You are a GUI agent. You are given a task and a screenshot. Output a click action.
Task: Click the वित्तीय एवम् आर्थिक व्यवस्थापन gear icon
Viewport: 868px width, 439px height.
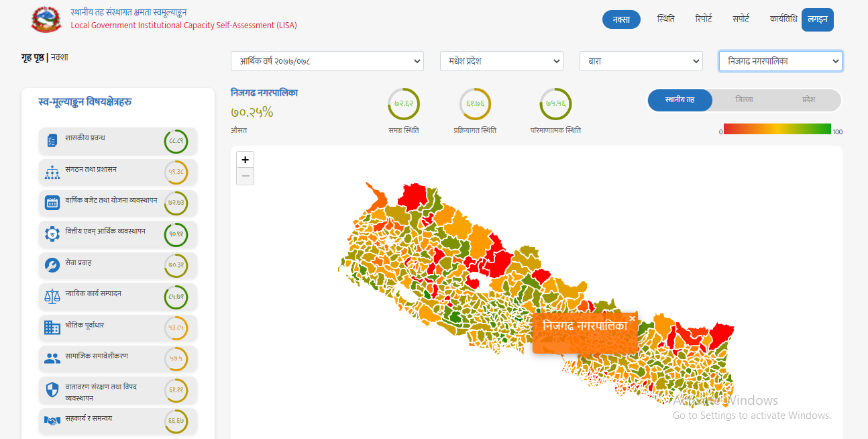[x=52, y=234]
